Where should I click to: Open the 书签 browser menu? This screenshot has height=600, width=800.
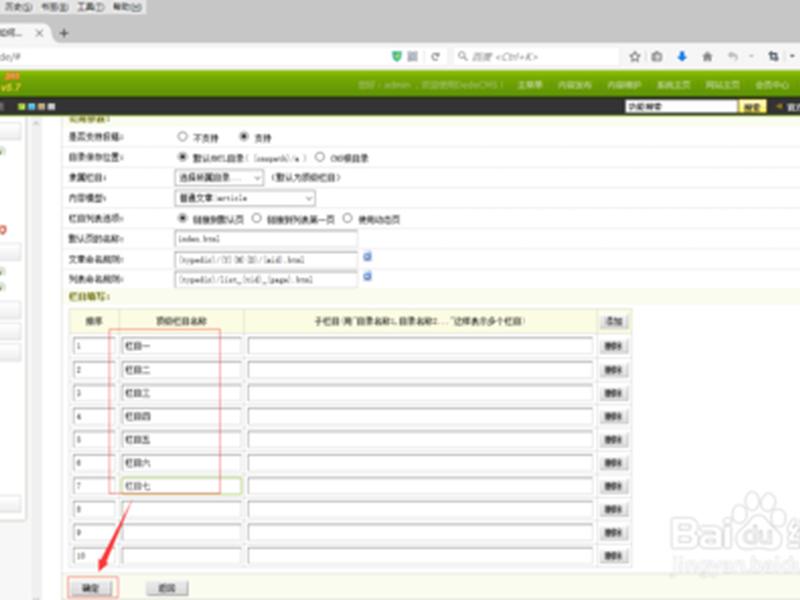(54, 7)
